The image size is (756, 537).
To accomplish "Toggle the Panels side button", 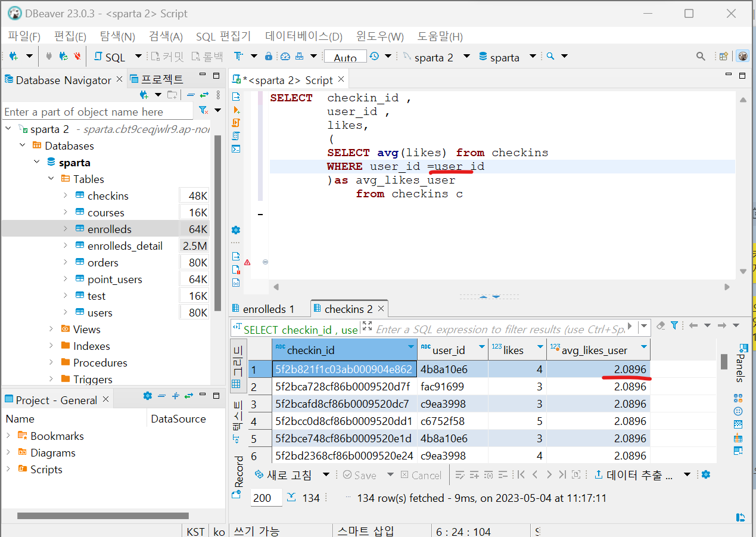I will pyautogui.click(x=741, y=364).
